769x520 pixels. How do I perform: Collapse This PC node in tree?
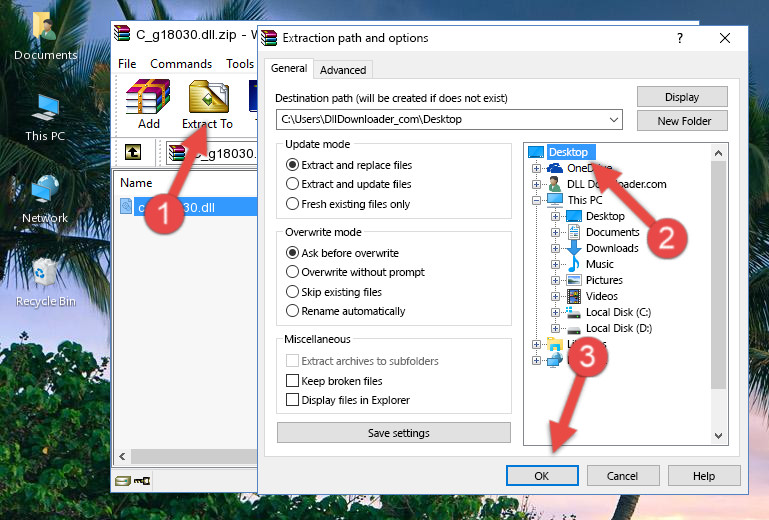tap(536, 200)
